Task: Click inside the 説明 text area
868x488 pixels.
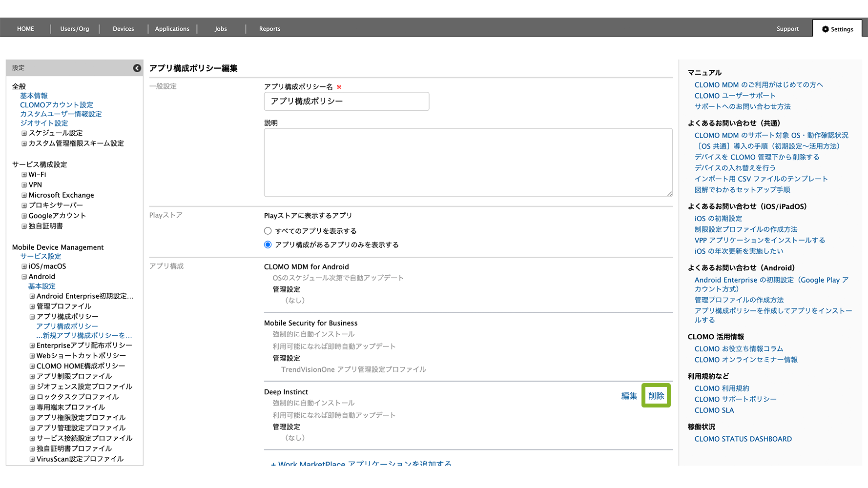Action: coord(468,163)
